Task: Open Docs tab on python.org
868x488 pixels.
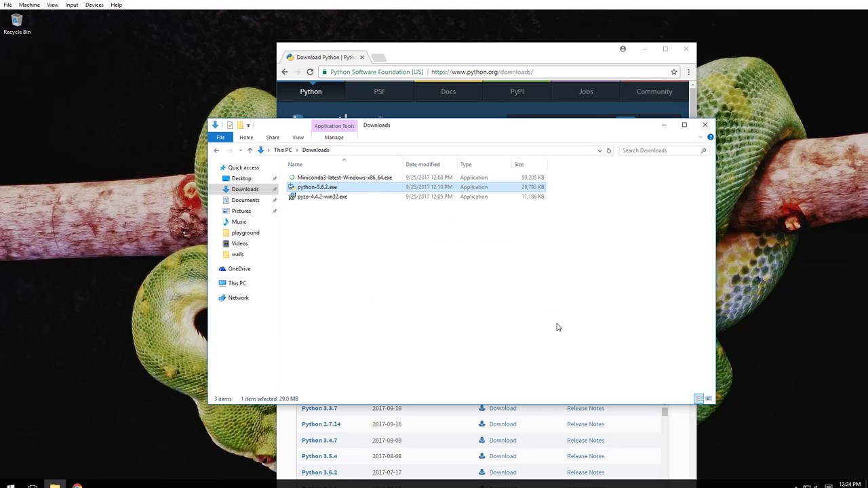Action: [x=448, y=91]
